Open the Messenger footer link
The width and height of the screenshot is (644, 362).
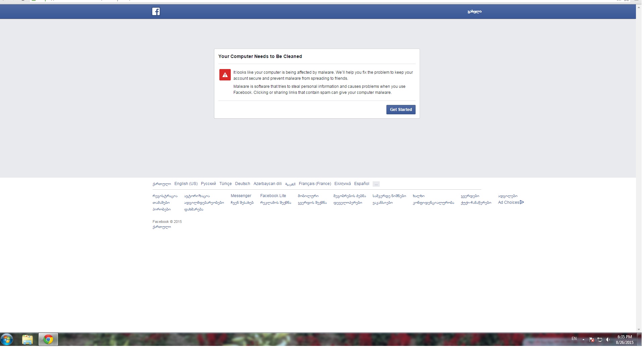(241, 196)
